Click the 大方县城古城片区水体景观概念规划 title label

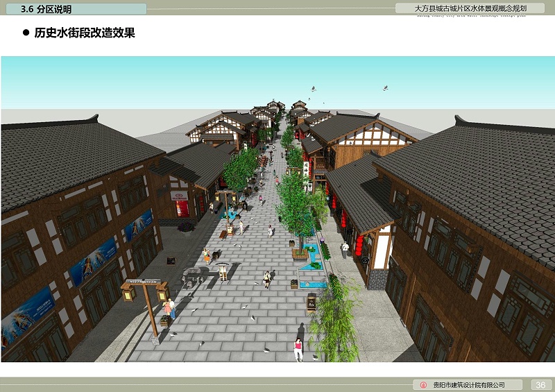coord(470,8)
